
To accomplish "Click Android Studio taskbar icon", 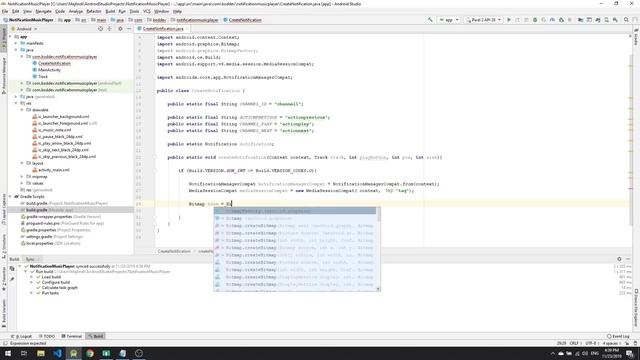I will pos(73,353).
